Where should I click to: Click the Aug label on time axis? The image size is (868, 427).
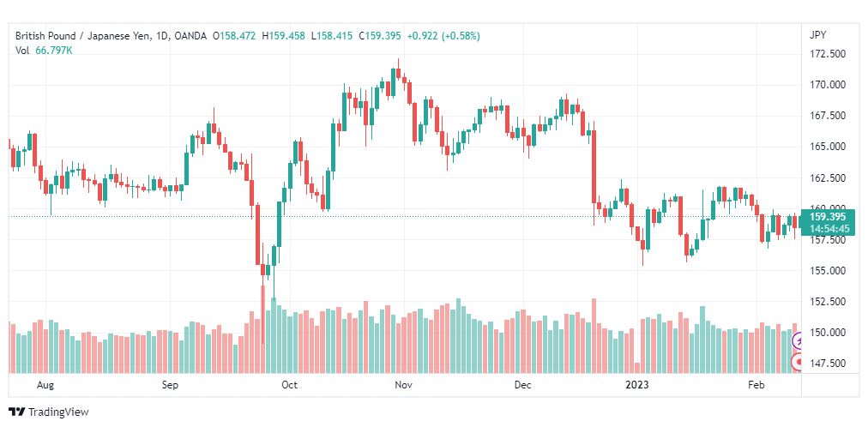pos(45,385)
